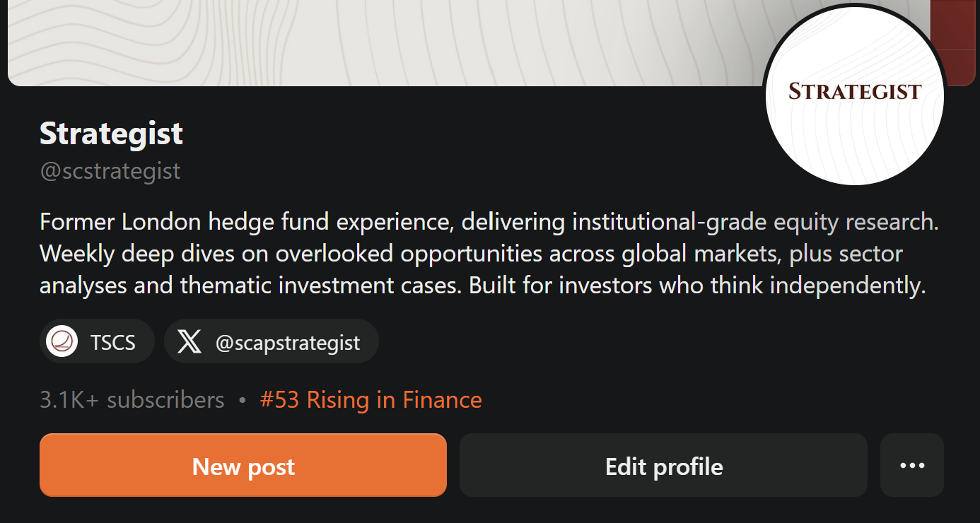View the 3.1K+ subscribers count
980x523 pixels.
(x=132, y=399)
